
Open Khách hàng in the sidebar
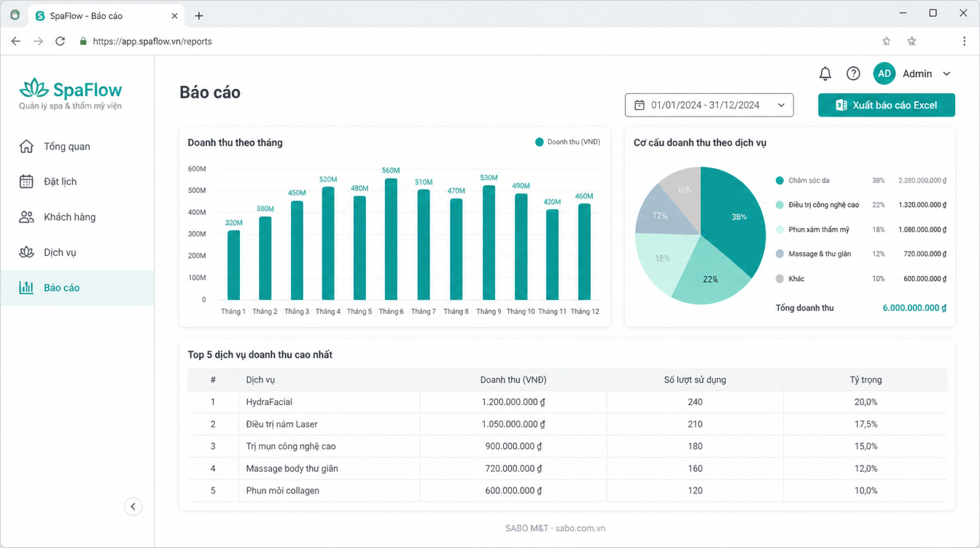[77, 217]
